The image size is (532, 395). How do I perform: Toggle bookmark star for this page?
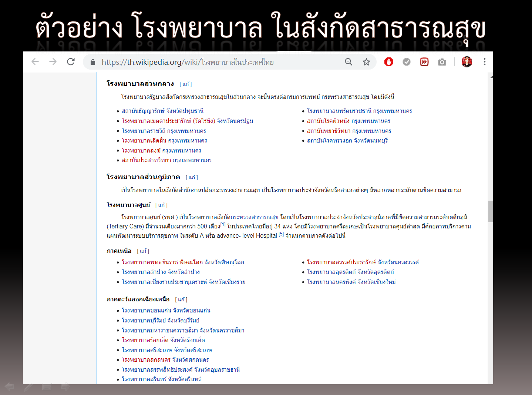point(366,62)
